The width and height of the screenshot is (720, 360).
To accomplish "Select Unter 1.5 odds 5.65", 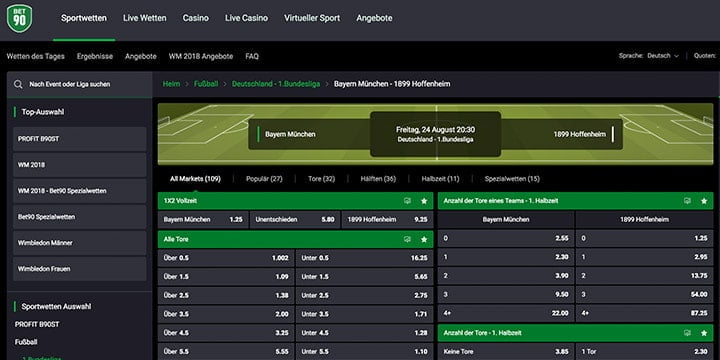I will click(x=364, y=277).
